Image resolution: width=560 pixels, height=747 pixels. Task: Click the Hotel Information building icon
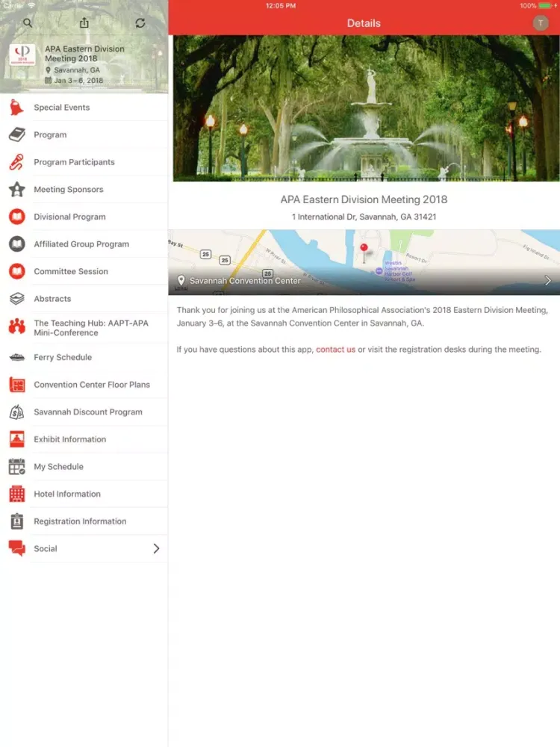point(16,494)
